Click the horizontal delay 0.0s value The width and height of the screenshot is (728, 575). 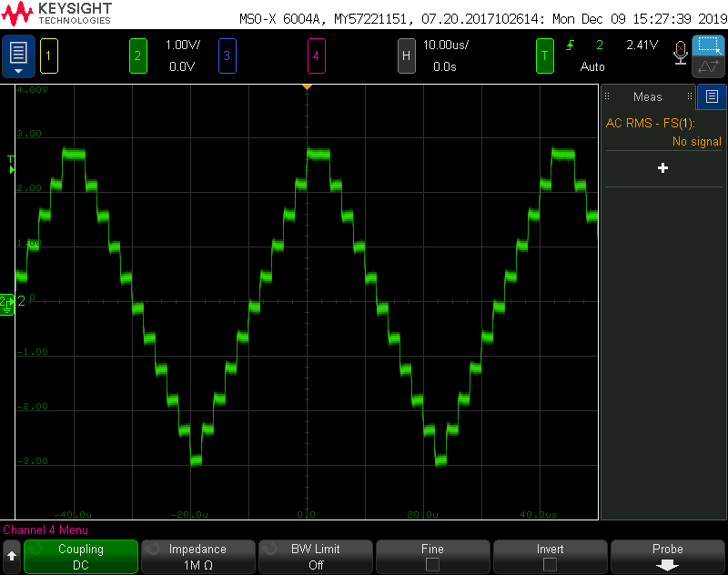445,66
